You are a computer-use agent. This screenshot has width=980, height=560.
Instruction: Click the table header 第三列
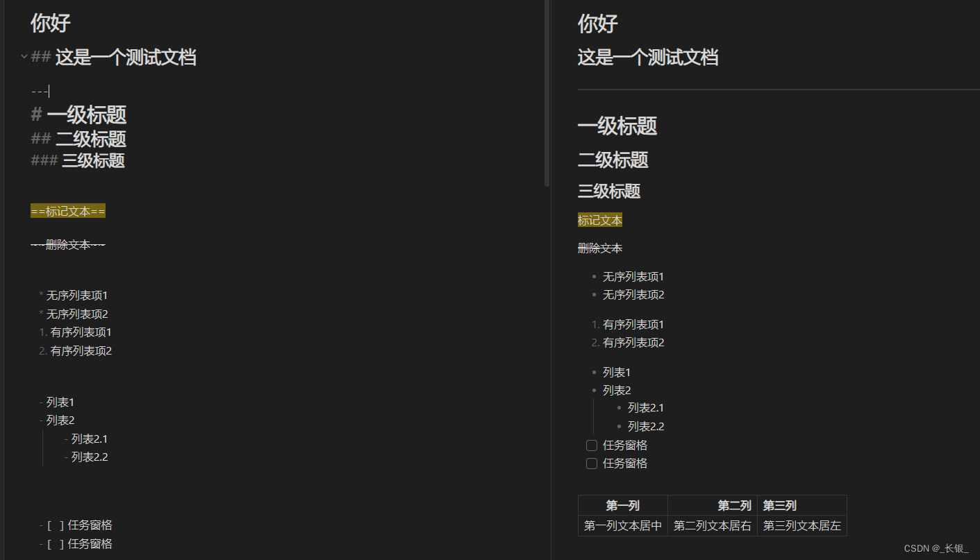point(802,506)
